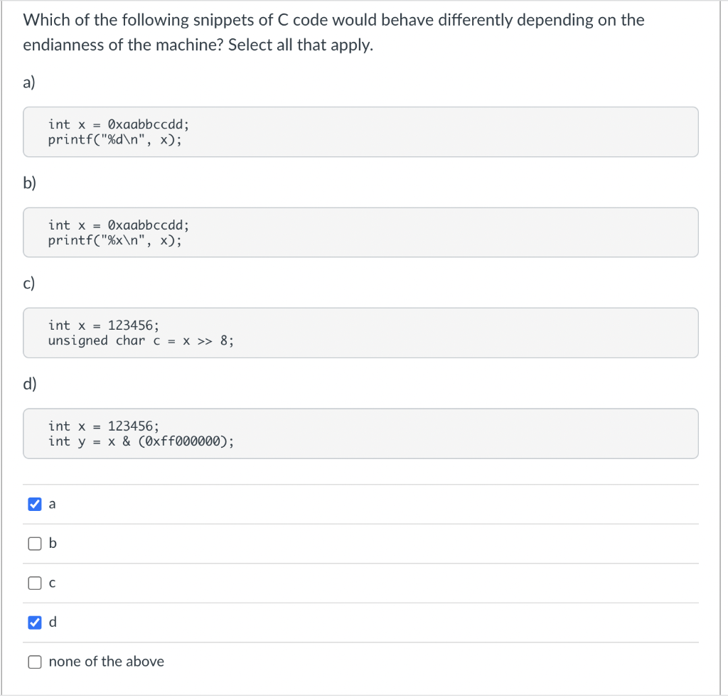Select the label text 'b' in answer list

(52, 543)
